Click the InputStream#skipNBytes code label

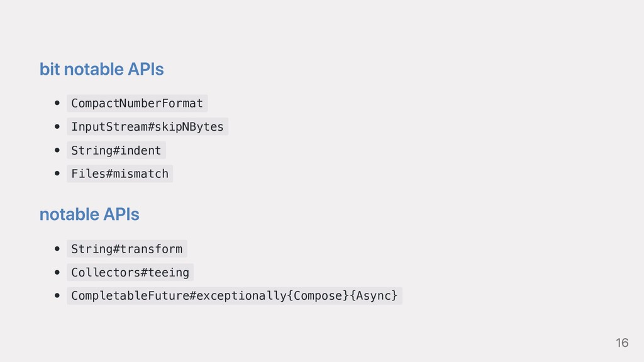[147, 126]
